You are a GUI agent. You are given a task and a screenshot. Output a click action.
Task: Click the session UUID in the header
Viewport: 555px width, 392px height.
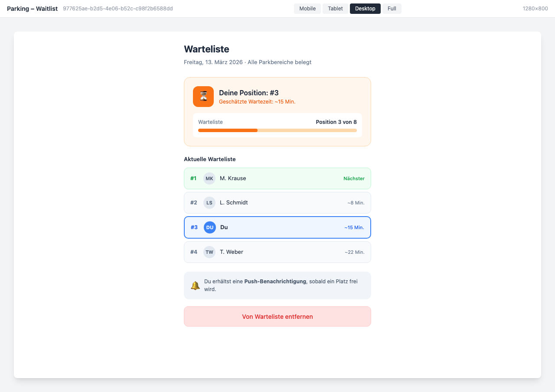pos(118,8)
